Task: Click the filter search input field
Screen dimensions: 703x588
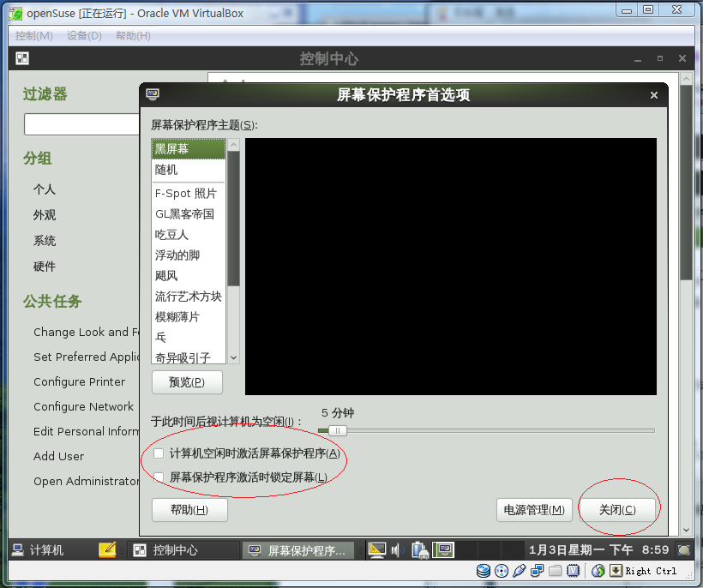Action: pos(81,124)
